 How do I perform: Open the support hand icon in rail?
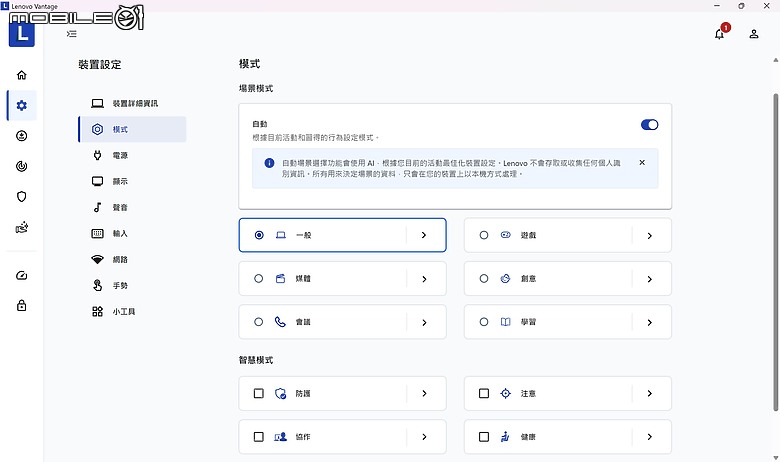pyautogui.click(x=21, y=227)
